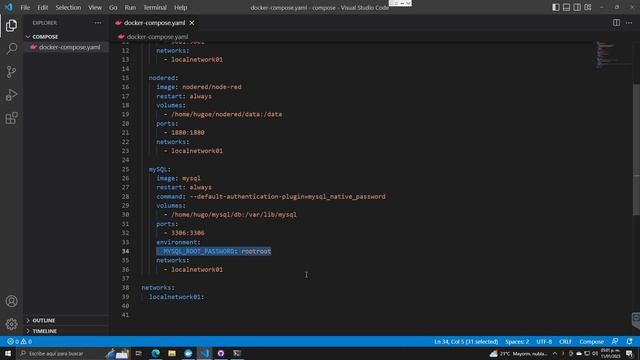
Task: Open the Explorer view in activity bar
Action: click(11, 25)
